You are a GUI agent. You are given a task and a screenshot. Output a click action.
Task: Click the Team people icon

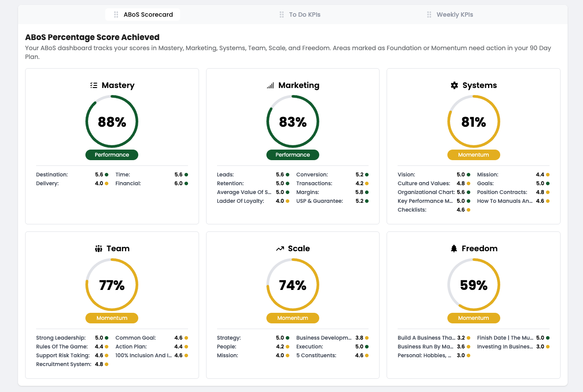(99, 249)
